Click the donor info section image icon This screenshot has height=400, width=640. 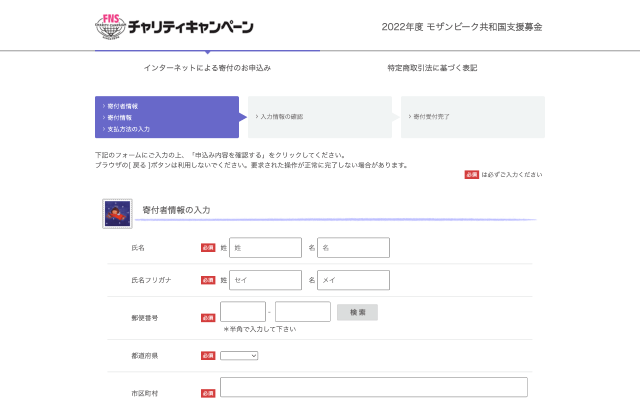[x=118, y=213]
